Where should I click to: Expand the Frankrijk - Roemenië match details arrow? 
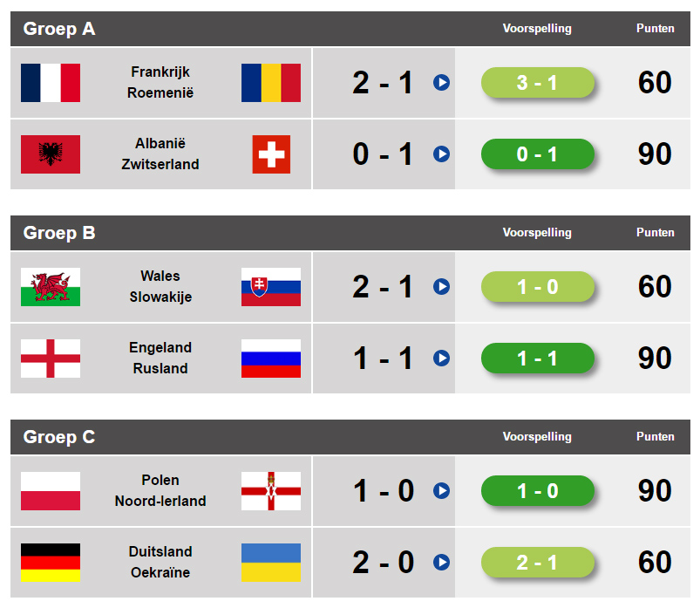click(441, 83)
